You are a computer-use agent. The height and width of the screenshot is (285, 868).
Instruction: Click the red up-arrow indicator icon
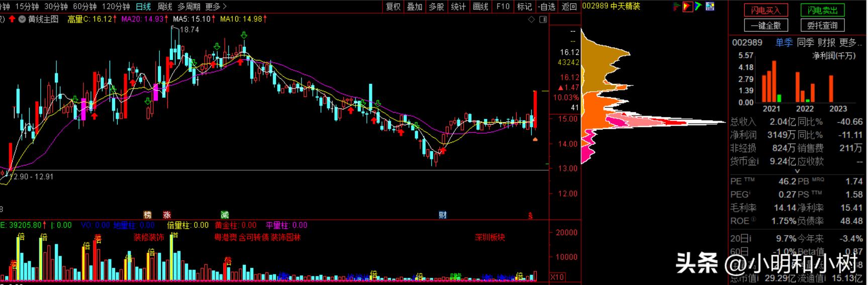(x=12, y=19)
